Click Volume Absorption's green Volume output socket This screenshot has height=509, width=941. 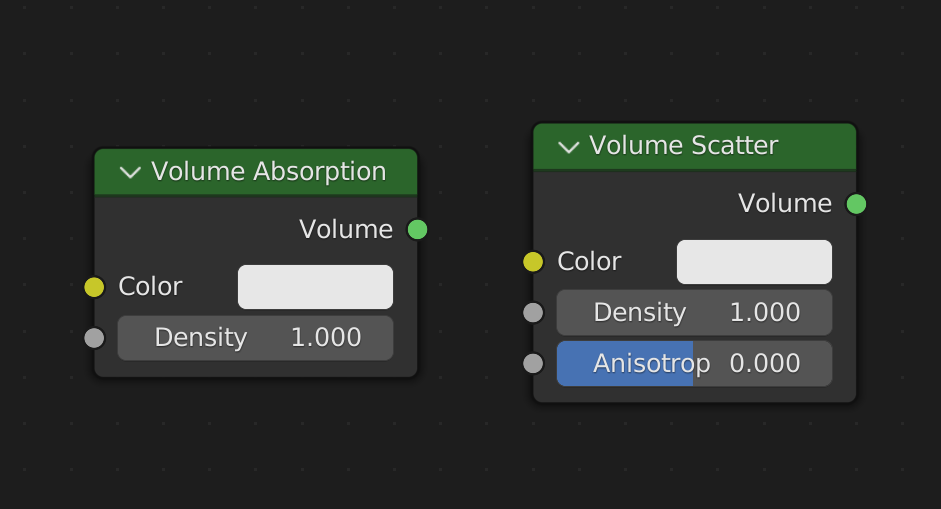pyautogui.click(x=418, y=230)
